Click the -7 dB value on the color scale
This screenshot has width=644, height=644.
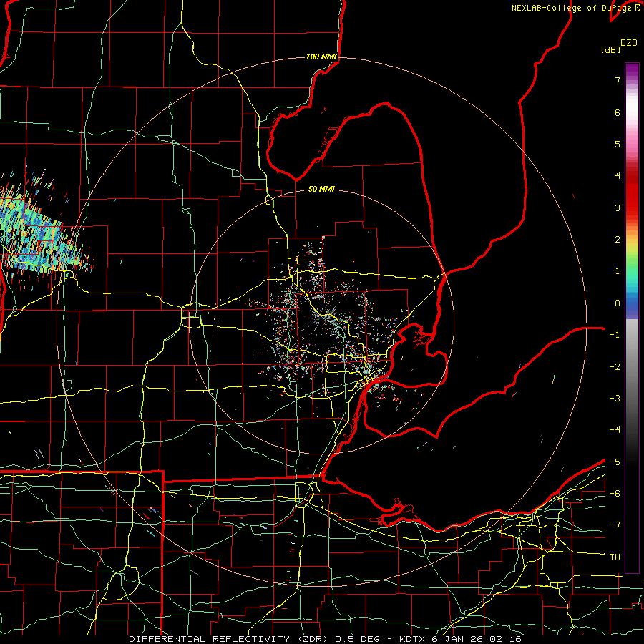point(615,525)
